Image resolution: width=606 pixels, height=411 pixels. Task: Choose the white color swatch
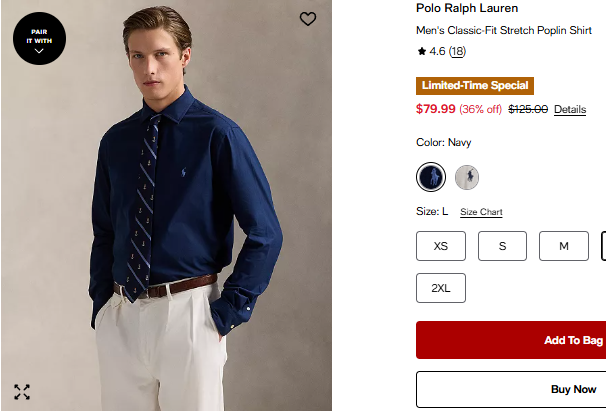(467, 177)
